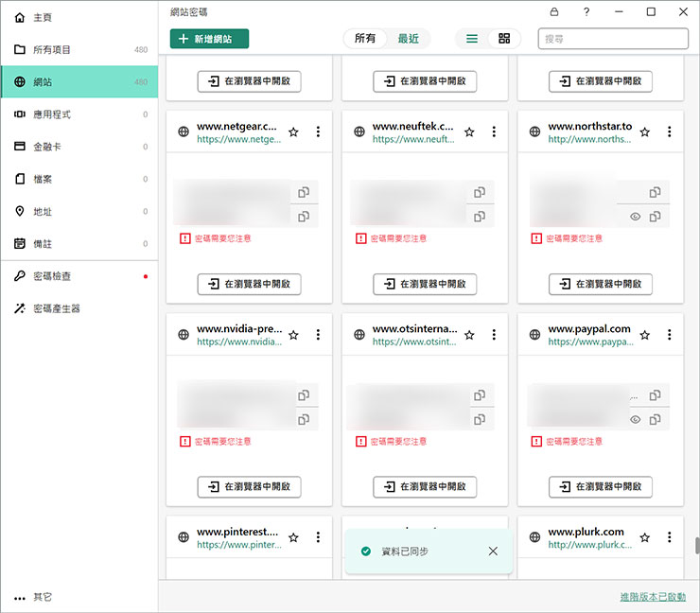Open 所有項目 in sidebar

79,49
